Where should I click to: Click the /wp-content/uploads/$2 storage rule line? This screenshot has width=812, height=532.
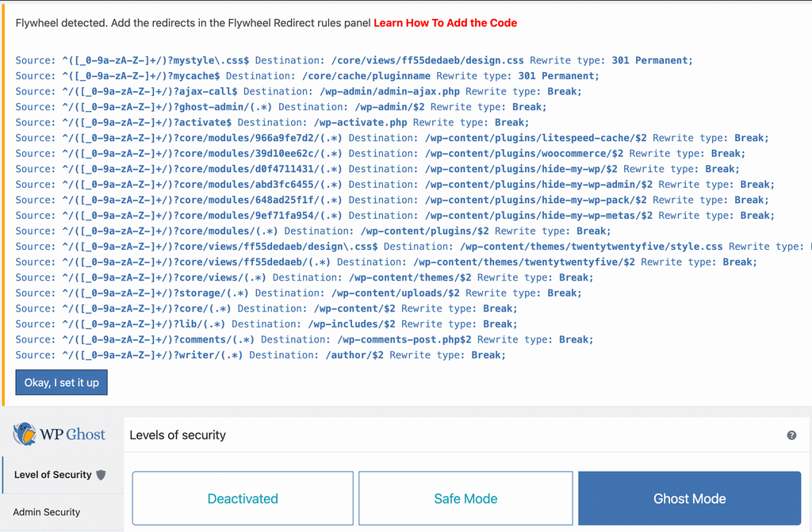[298, 293]
